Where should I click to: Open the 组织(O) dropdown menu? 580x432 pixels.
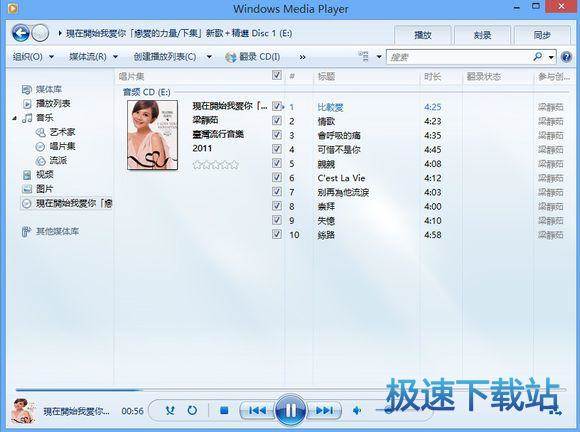click(x=33, y=57)
